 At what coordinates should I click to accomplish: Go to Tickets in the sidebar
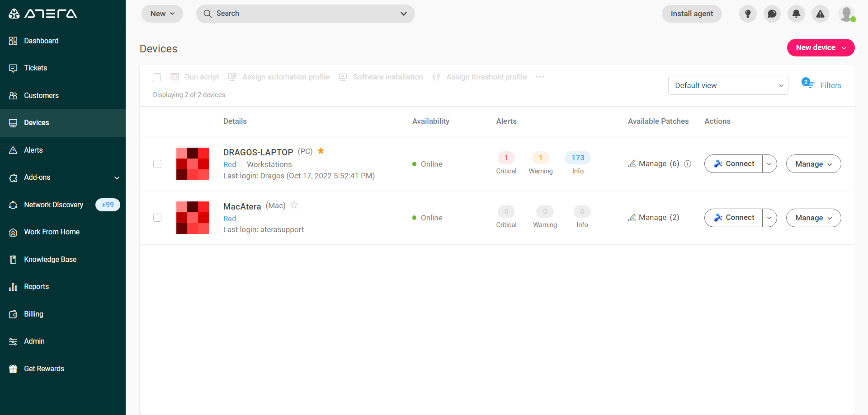coord(35,68)
